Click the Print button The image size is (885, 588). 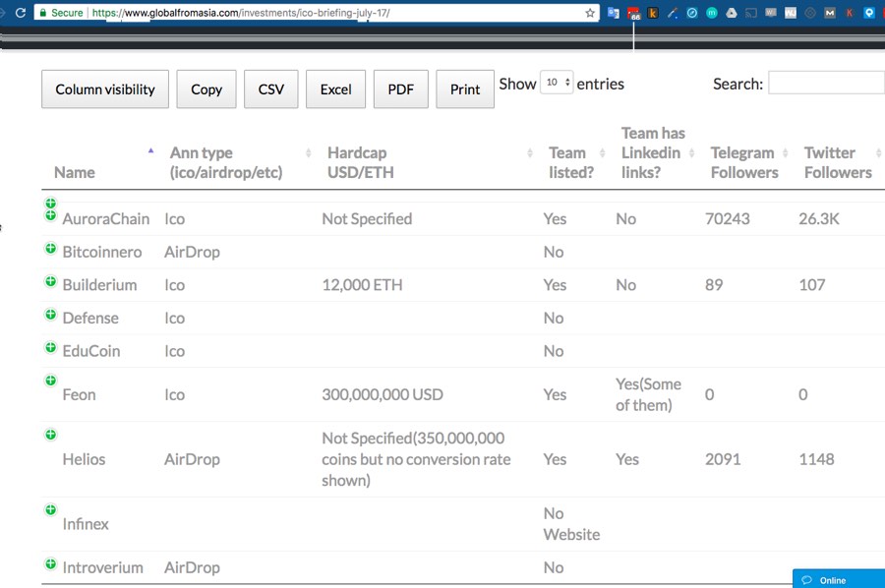click(465, 89)
